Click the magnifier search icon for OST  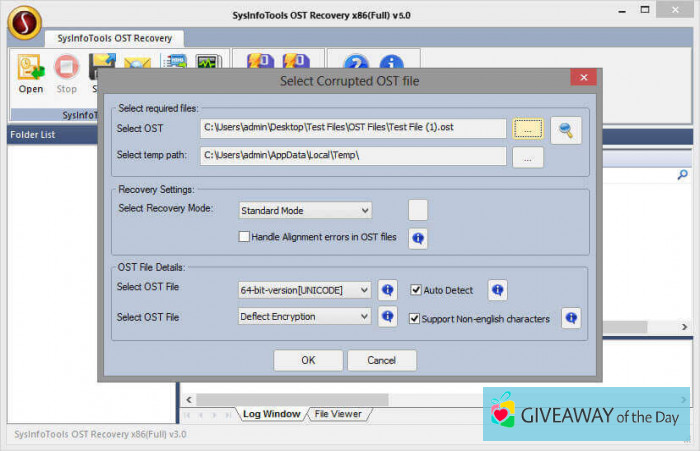(566, 128)
